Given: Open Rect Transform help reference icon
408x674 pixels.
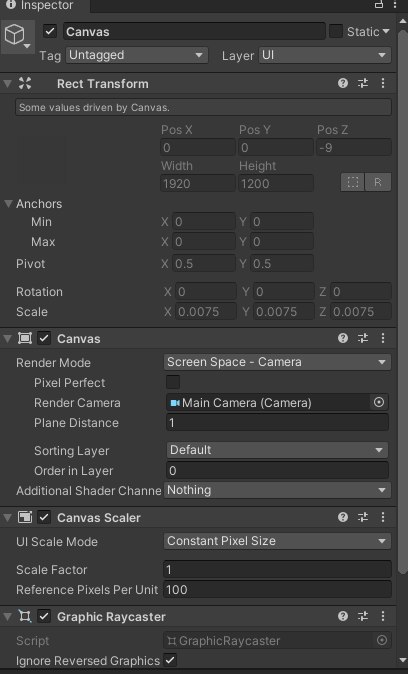Looking at the screenshot, I should tap(343, 83).
